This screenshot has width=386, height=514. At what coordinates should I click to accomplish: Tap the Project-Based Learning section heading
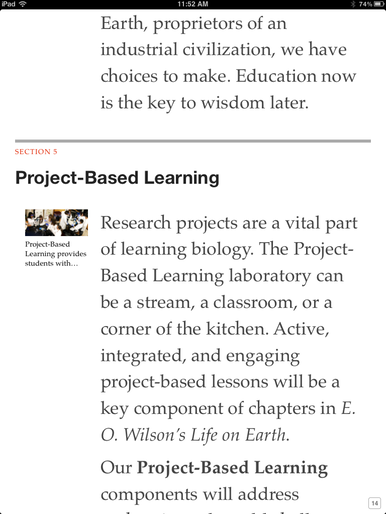117,178
